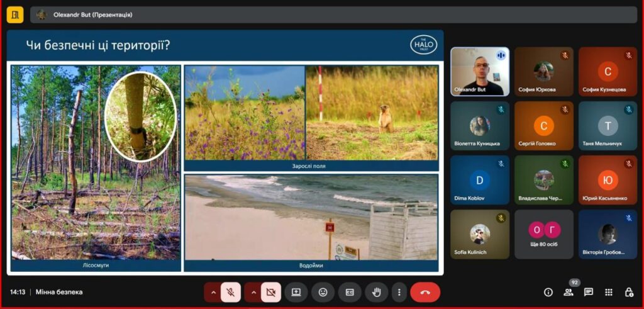Select the Dima Koblov participant tile

point(480,180)
